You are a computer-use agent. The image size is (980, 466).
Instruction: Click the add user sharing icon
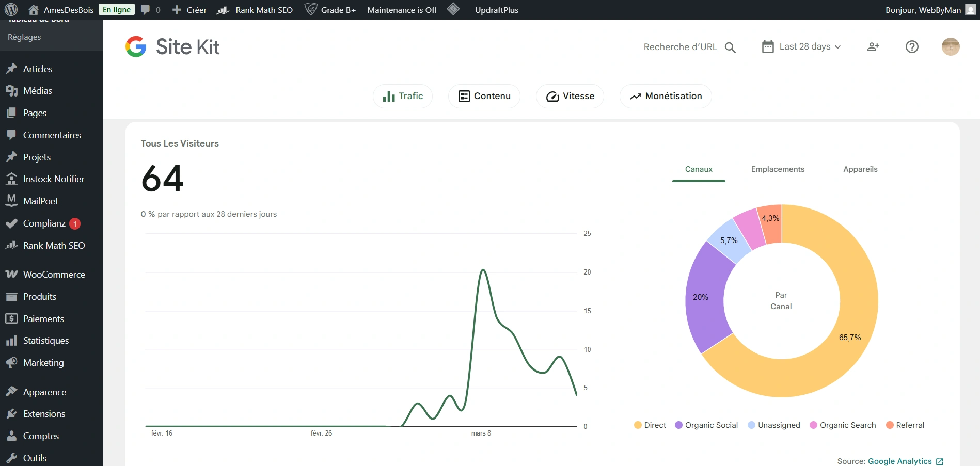coord(873,47)
